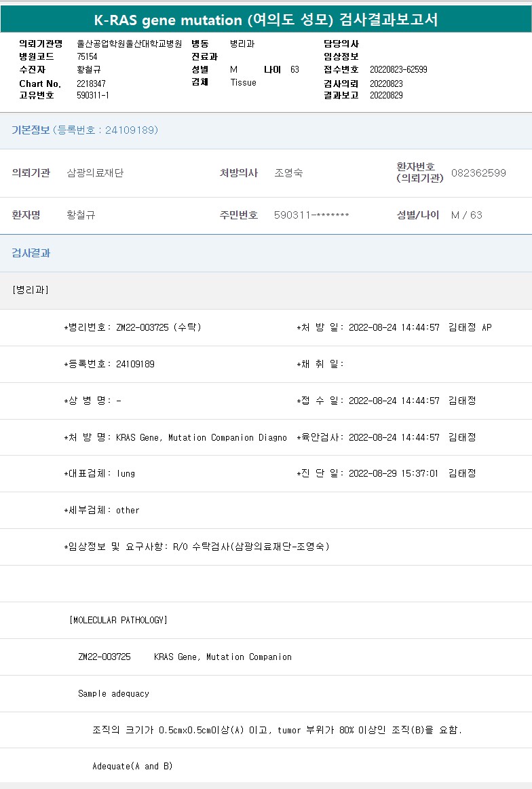Click hospital code value 75154
532x789 pixels.
87,56
